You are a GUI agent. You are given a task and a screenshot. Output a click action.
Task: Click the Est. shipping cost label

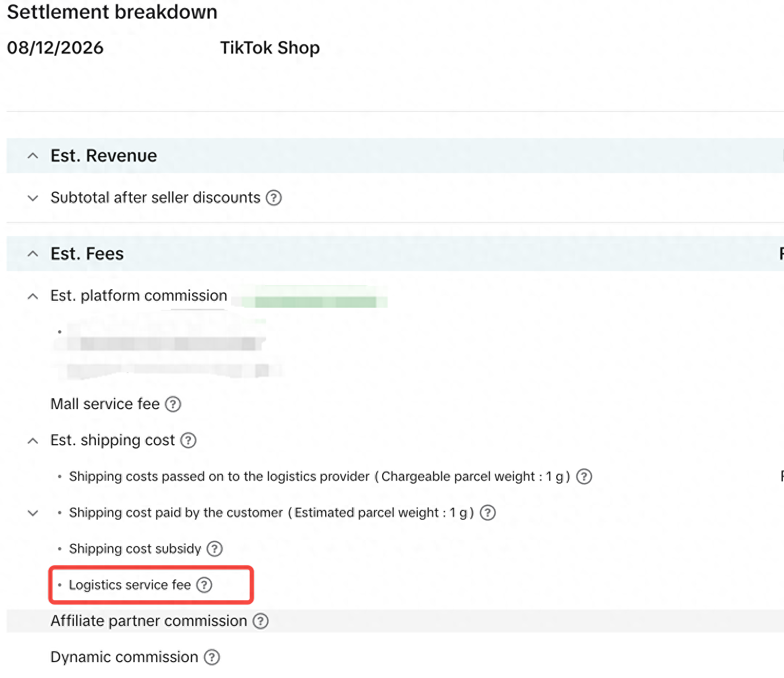113,440
